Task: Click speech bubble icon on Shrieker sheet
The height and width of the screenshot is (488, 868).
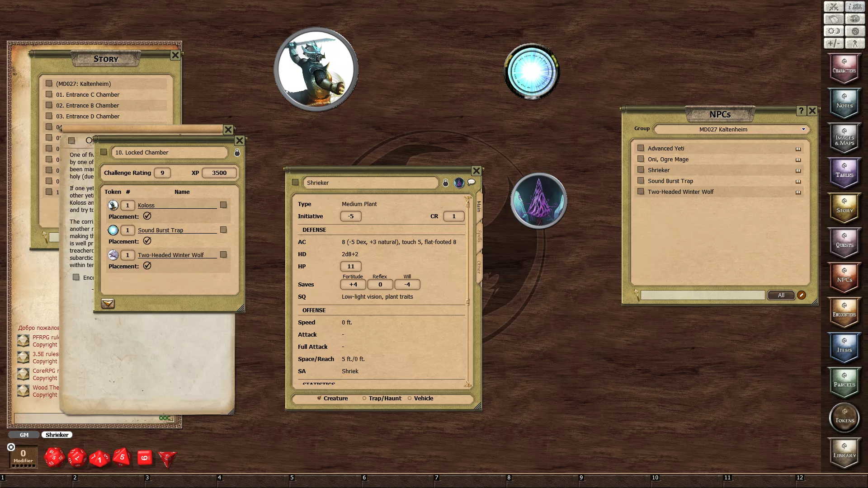Action: [x=472, y=182]
